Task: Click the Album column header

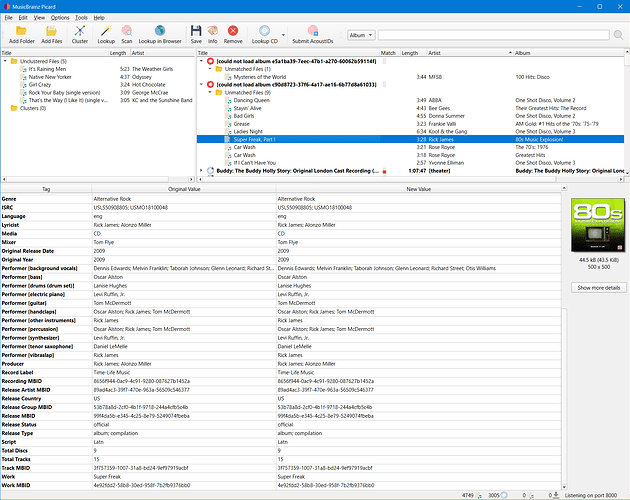Action: coord(569,53)
